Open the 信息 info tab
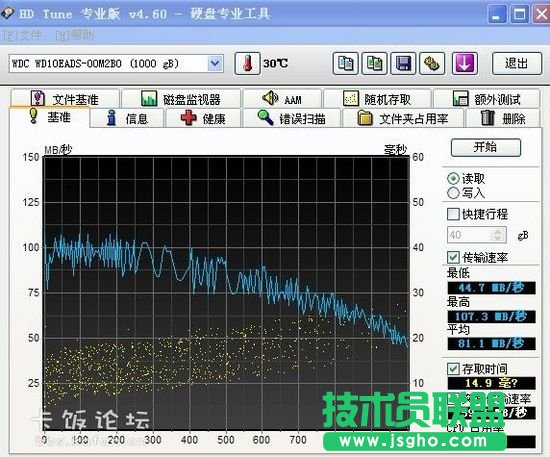Viewport: 550px width, 457px height. point(127,119)
